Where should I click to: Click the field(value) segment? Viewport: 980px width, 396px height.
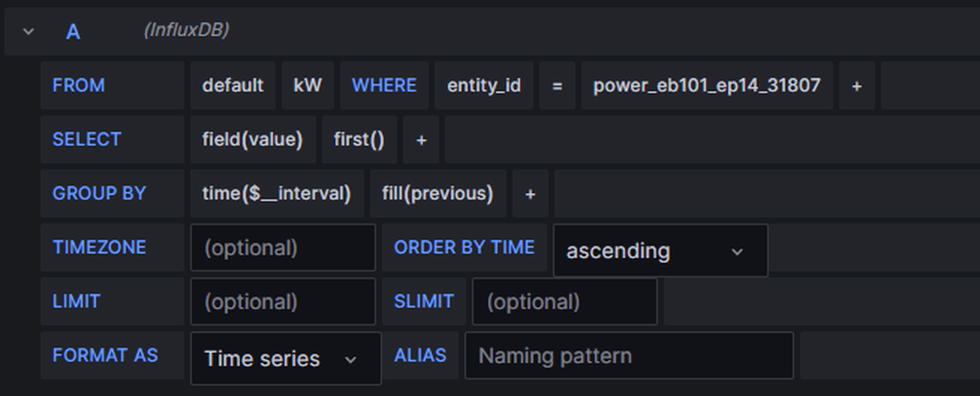[x=252, y=139]
